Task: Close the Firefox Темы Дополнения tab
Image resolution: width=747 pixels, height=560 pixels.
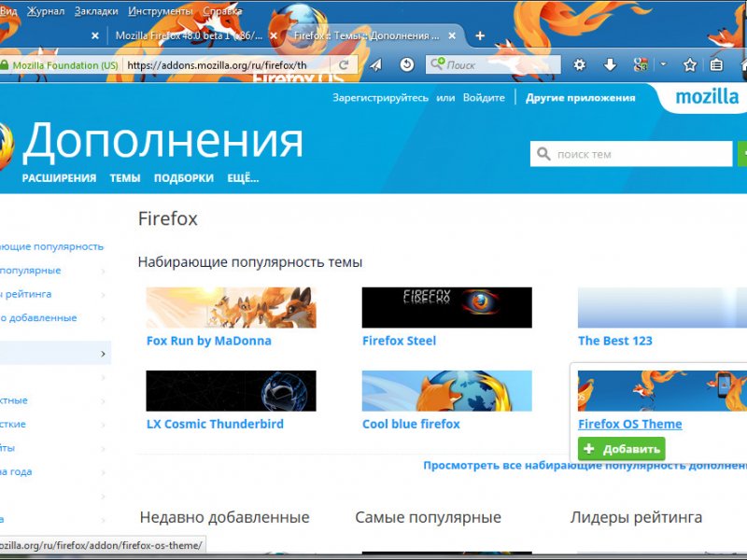Action: click(x=452, y=35)
